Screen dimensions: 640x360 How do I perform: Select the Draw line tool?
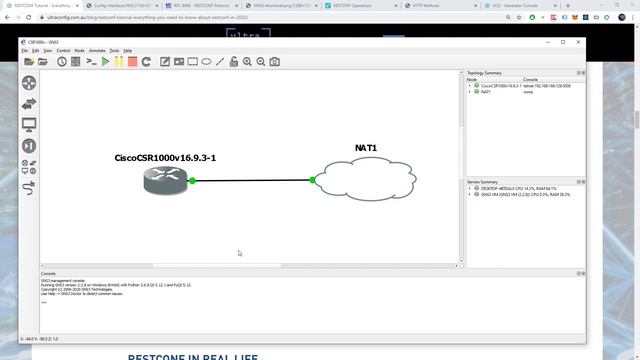click(x=220, y=62)
